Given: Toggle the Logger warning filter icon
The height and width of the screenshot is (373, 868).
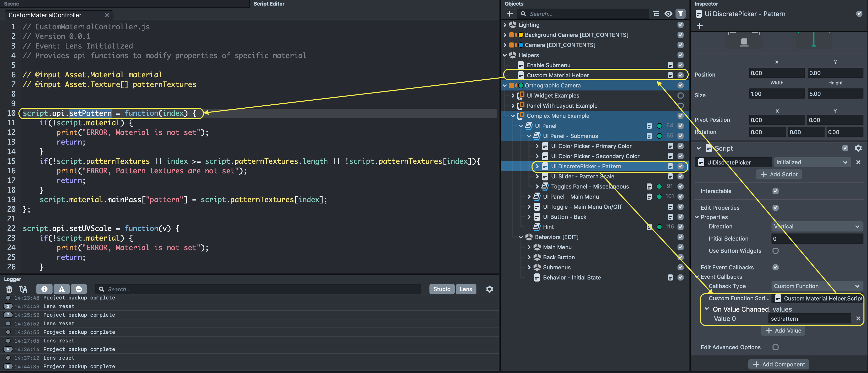Looking at the screenshot, I should [61, 289].
